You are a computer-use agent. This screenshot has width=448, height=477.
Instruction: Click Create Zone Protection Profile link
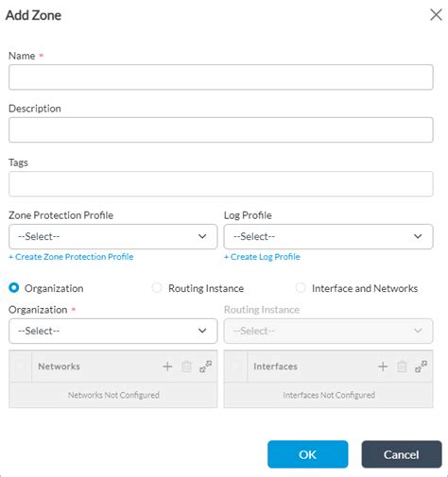tap(71, 257)
